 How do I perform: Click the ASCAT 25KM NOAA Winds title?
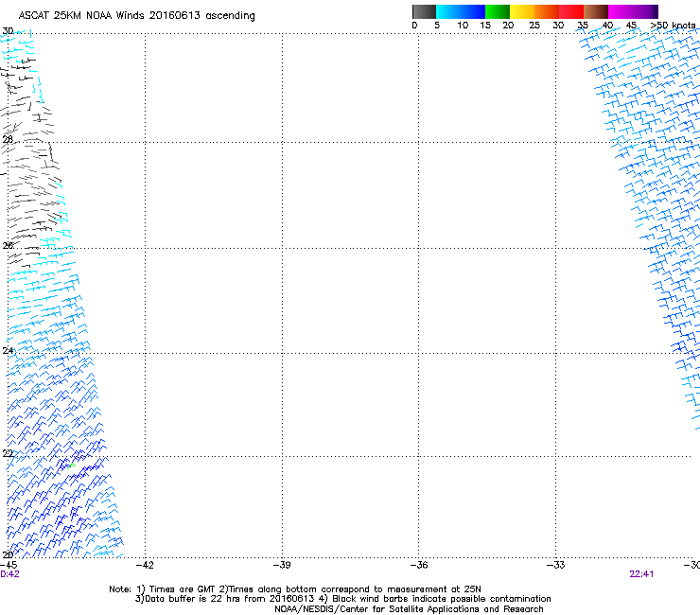(x=136, y=16)
